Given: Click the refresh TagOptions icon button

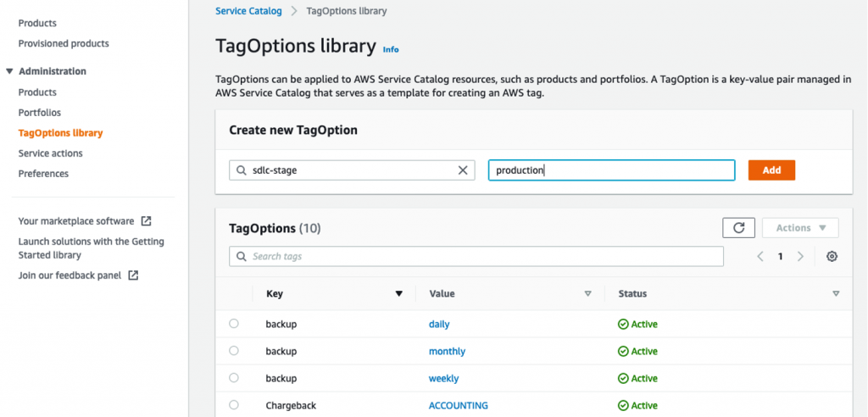Looking at the screenshot, I should [x=738, y=228].
